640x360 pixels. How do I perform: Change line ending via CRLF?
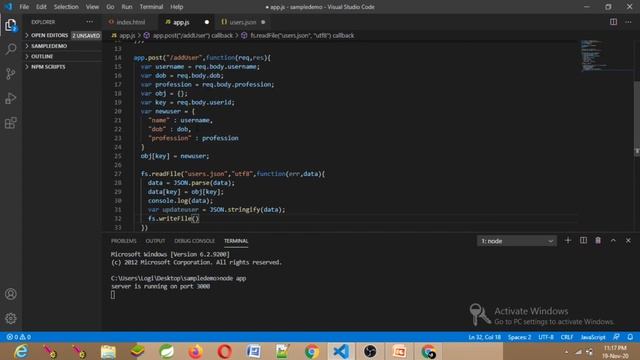click(567, 337)
